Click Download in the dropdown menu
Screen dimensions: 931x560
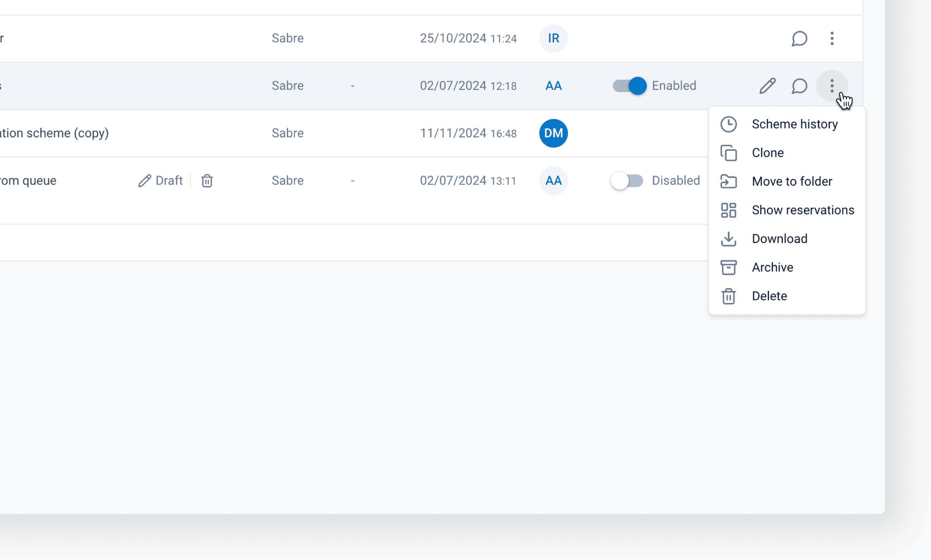tap(779, 239)
